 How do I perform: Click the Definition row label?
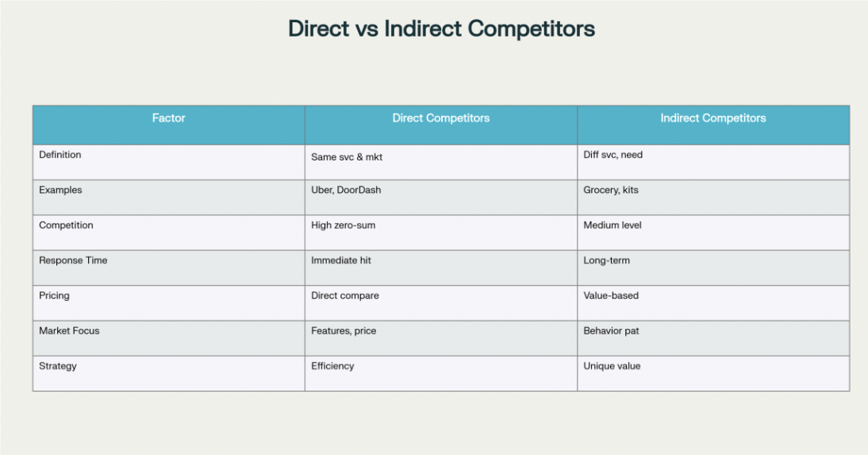point(60,155)
